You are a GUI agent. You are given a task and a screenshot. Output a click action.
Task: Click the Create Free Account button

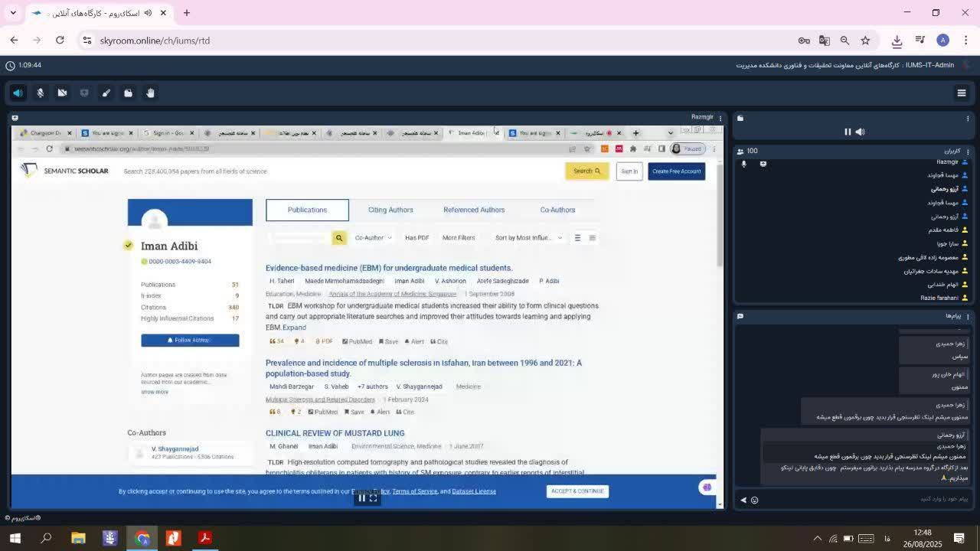(676, 171)
